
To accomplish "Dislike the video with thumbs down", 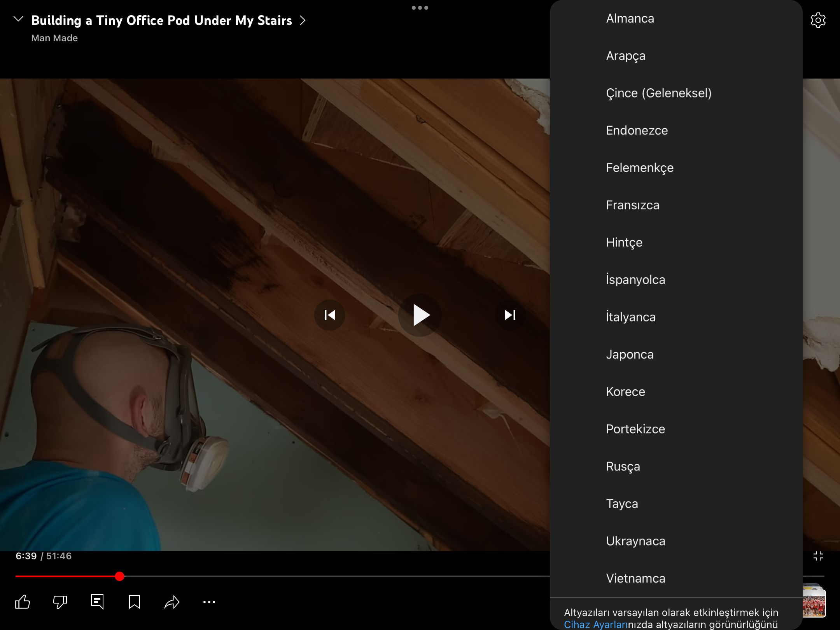I will click(x=60, y=602).
